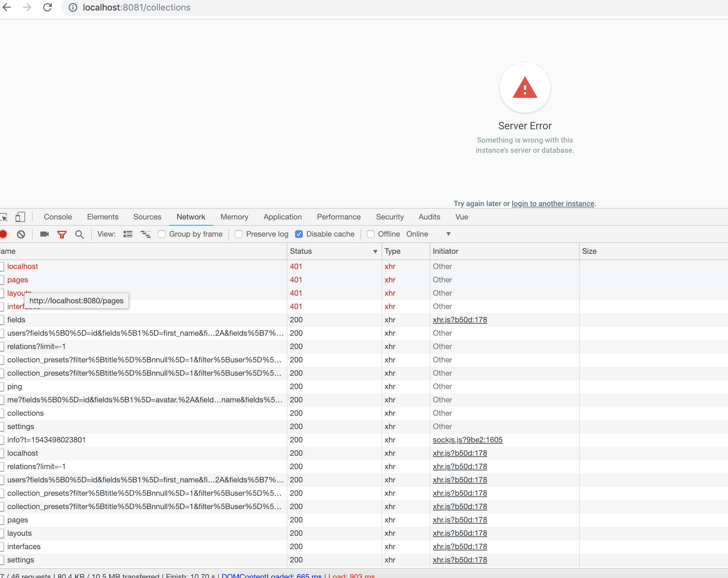Enable the Group by frame checkbox
The height and width of the screenshot is (578, 728).
(x=162, y=234)
